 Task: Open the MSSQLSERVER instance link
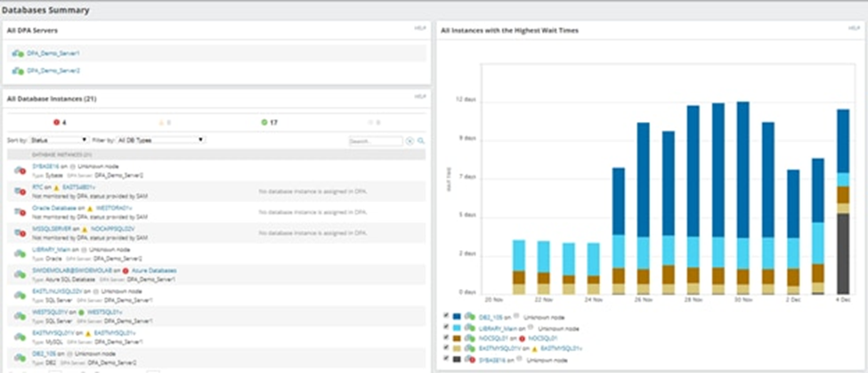click(52, 229)
